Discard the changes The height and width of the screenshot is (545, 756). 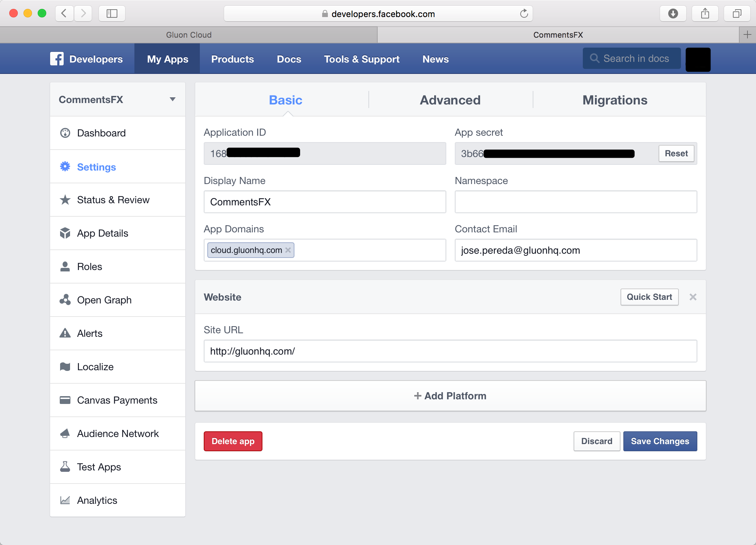coord(597,441)
